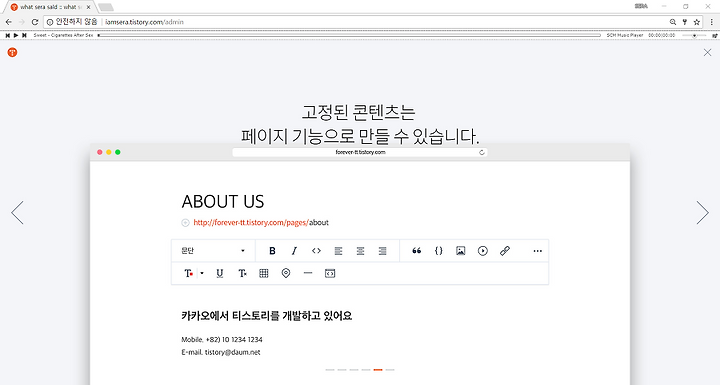Click the Mobile +82) 10 1234 1234 line

point(222,340)
